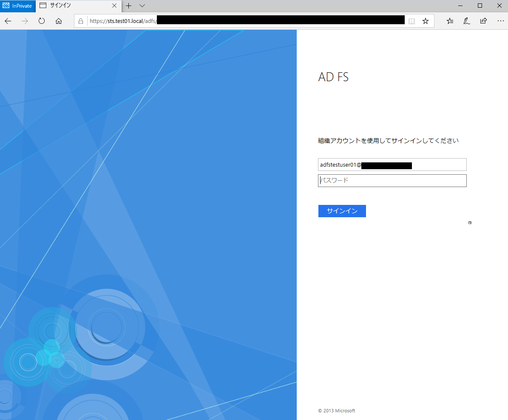Select the サインイン browser tab
This screenshot has height=420, width=508.
[x=78, y=6]
